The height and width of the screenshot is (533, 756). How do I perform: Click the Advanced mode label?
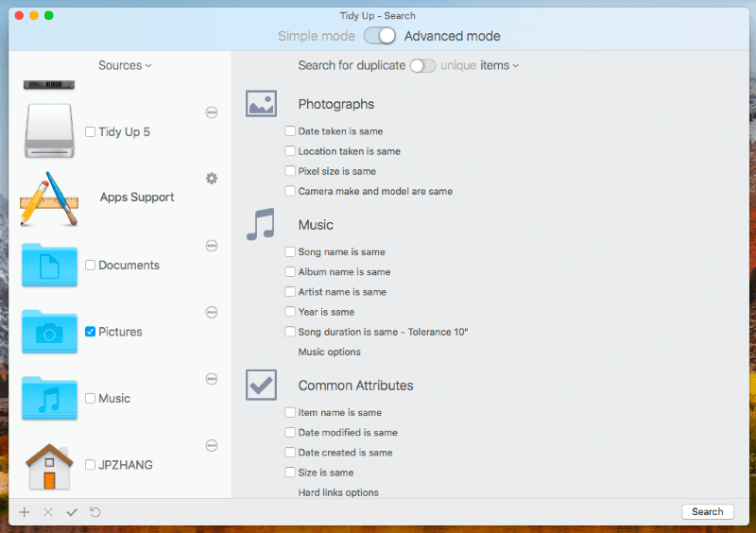click(453, 36)
